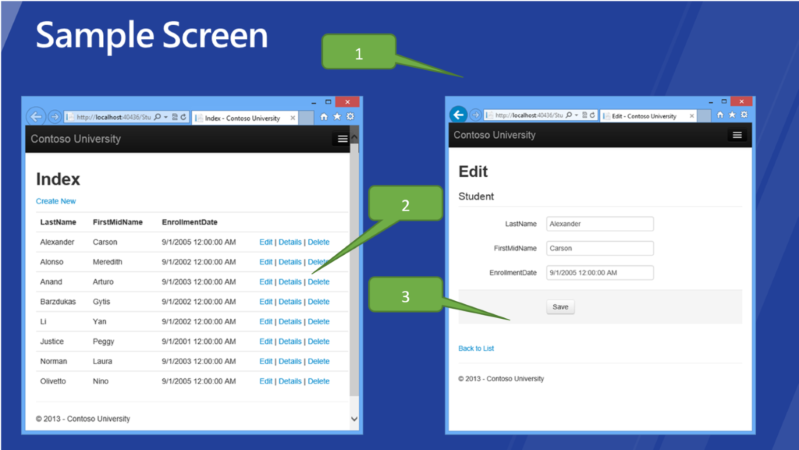The image size is (799, 450).
Task: Open Details for Alonso row
Action: [x=290, y=262]
